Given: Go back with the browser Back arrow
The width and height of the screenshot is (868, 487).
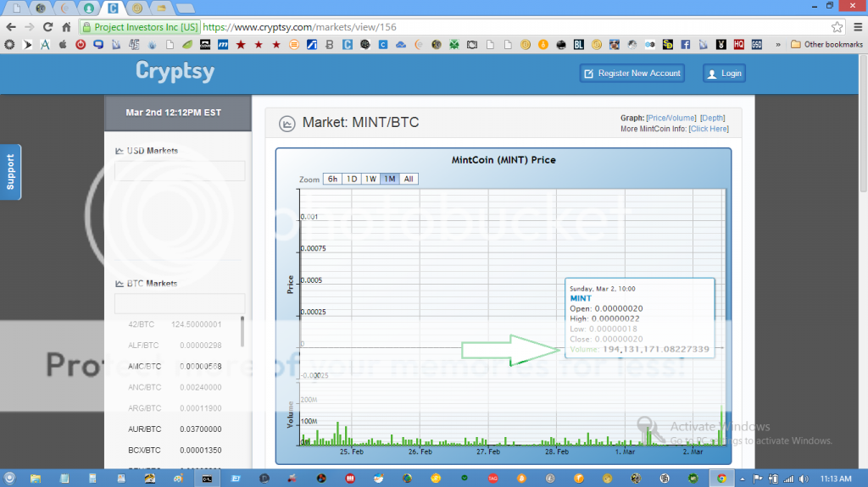Looking at the screenshot, I should [11, 26].
